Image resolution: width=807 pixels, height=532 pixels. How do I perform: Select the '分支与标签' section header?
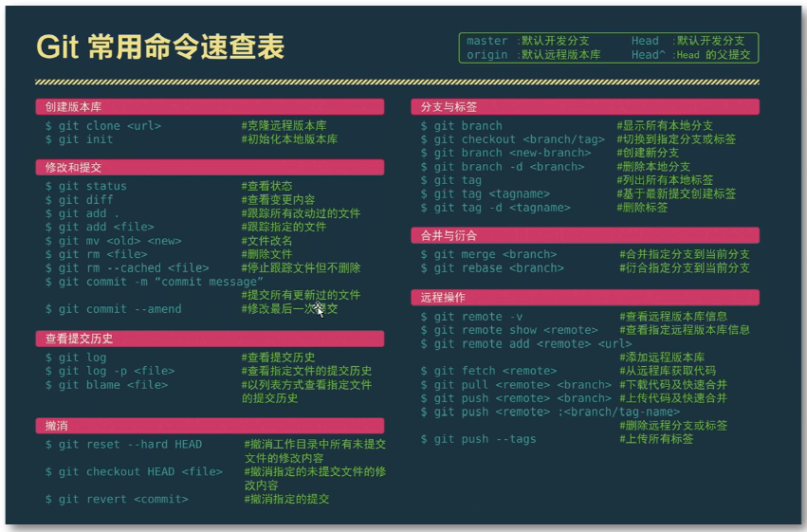[585, 107]
